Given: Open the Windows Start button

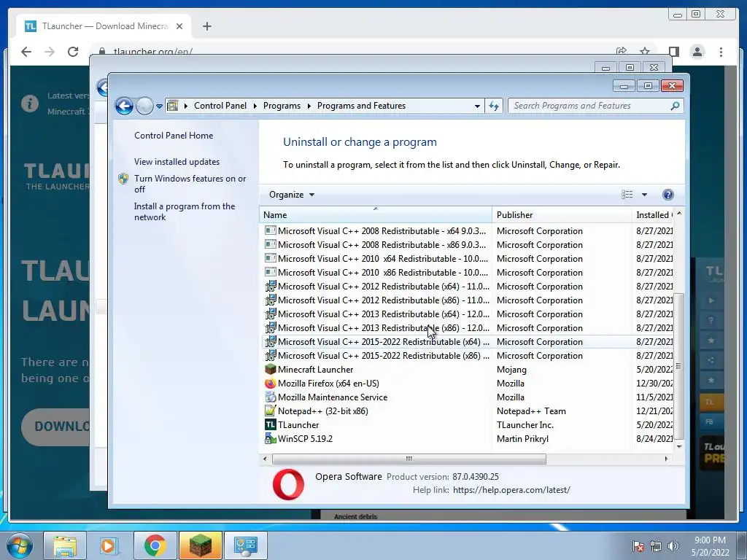Looking at the screenshot, I should point(20,545).
